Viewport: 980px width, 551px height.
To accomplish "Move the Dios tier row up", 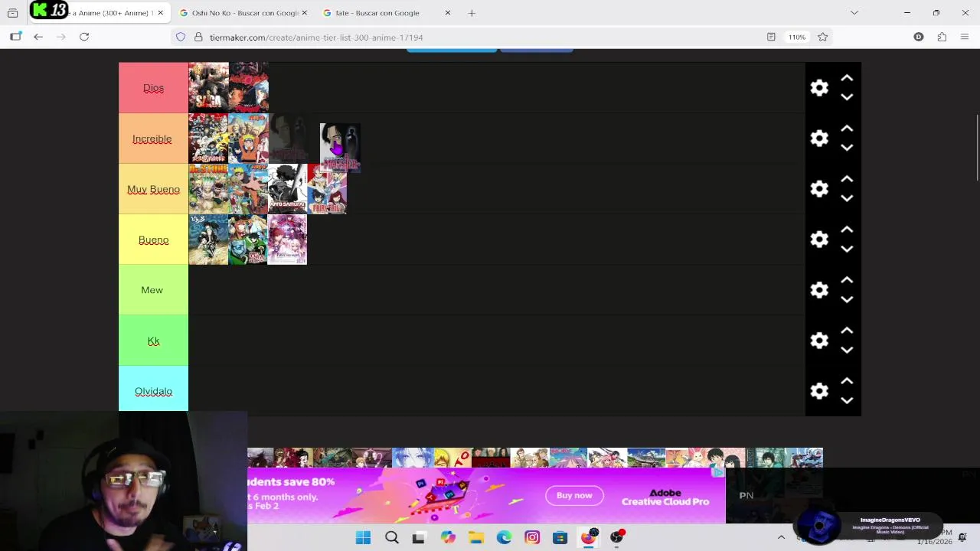I will 847,78.
